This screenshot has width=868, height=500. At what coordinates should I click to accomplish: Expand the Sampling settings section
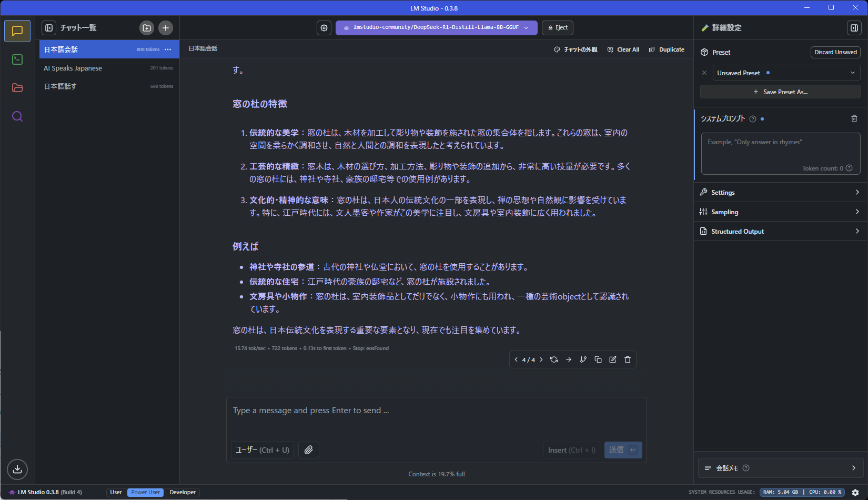point(780,212)
